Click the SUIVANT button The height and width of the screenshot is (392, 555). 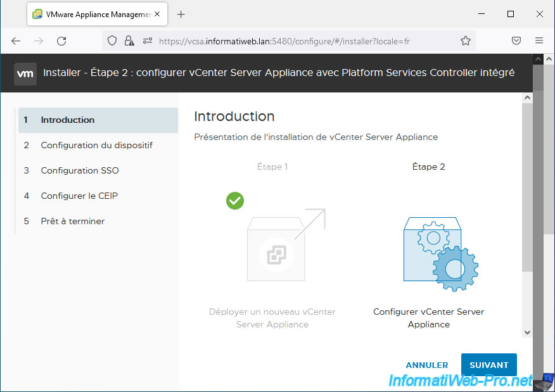489,365
